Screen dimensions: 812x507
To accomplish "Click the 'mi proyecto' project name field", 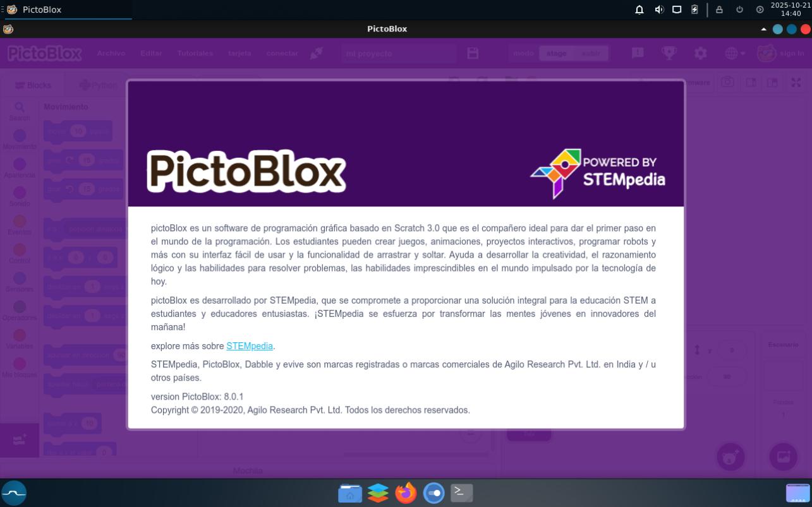I will coord(398,54).
